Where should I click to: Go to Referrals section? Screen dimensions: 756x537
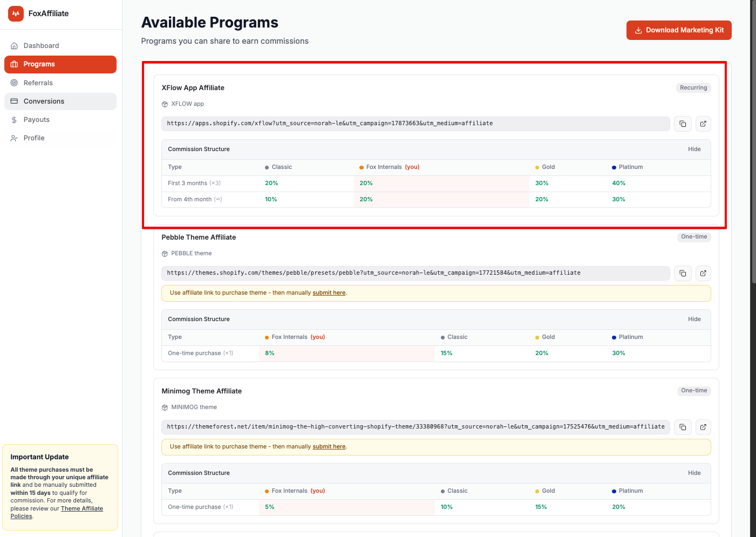tap(60, 83)
